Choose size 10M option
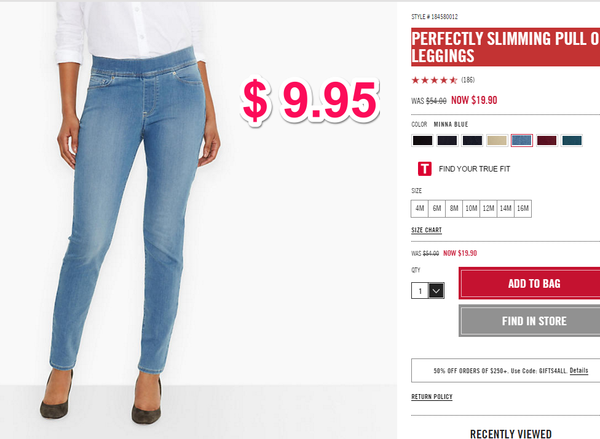 coord(471,209)
